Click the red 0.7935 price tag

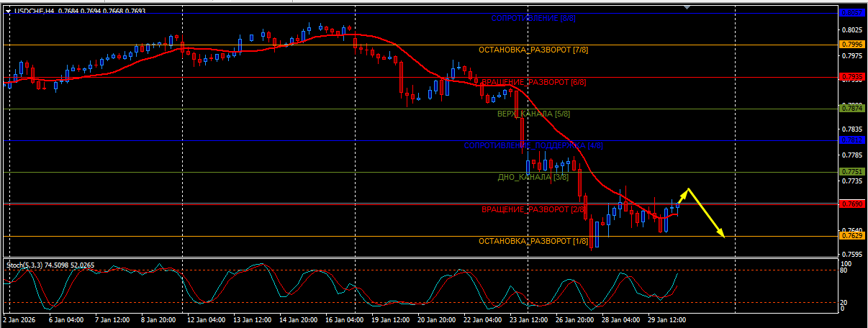(x=851, y=76)
